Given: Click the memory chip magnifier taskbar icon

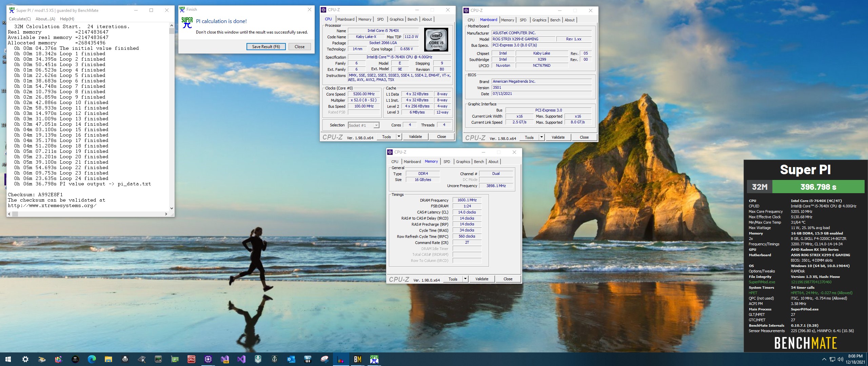Looking at the screenshot, I should 141,359.
